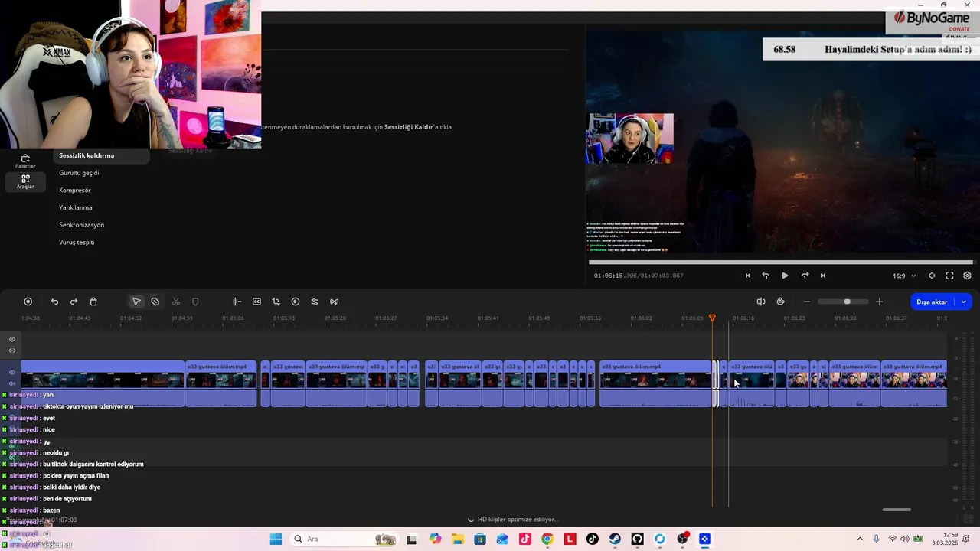The image size is (980, 551).
Task: Open the audio waveform tool
Action: [x=237, y=302]
